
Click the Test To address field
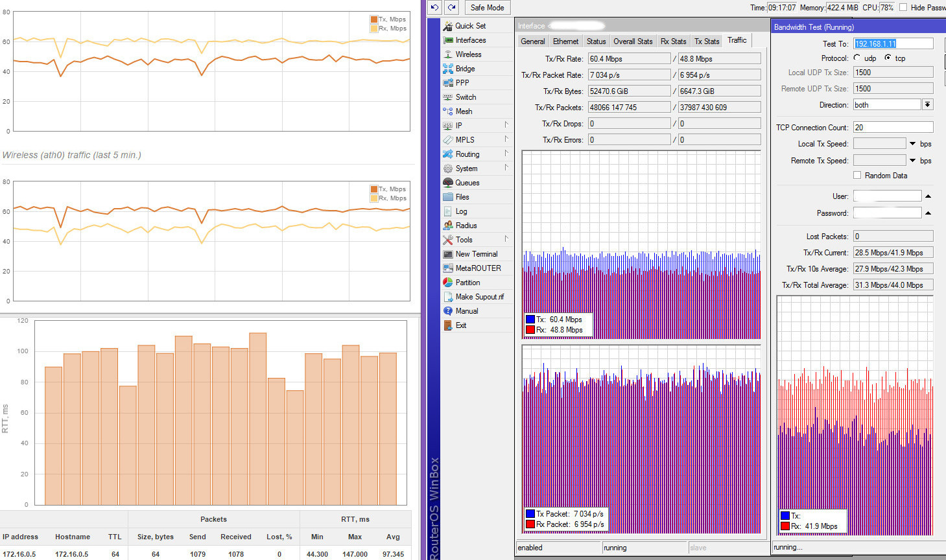[893, 44]
